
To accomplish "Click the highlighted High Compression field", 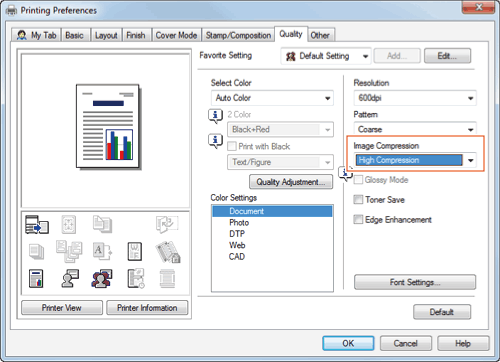I will click(409, 160).
